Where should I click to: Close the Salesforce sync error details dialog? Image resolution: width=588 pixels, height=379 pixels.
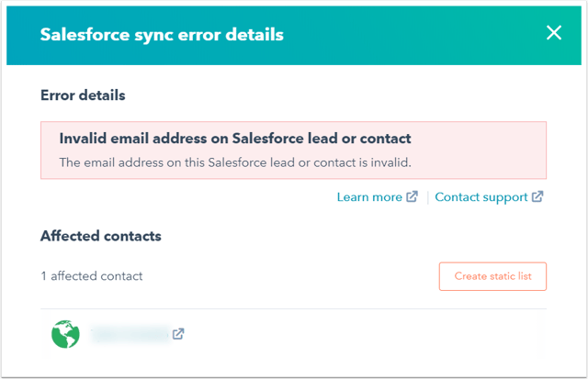554,33
